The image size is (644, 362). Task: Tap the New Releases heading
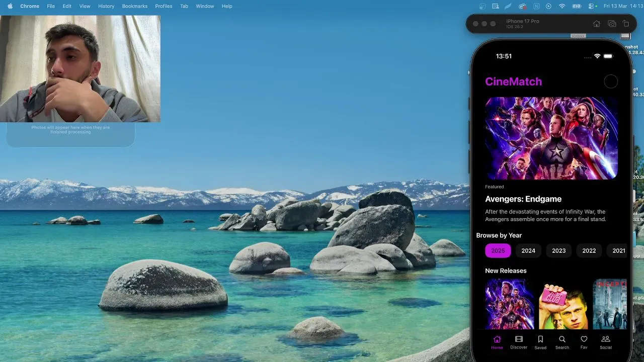pos(506,270)
